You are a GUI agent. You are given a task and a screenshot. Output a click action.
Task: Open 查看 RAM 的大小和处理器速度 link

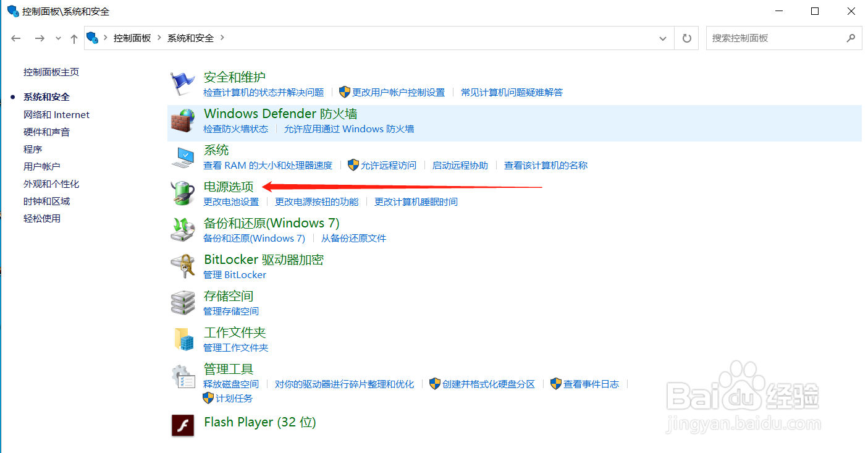point(268,166)
